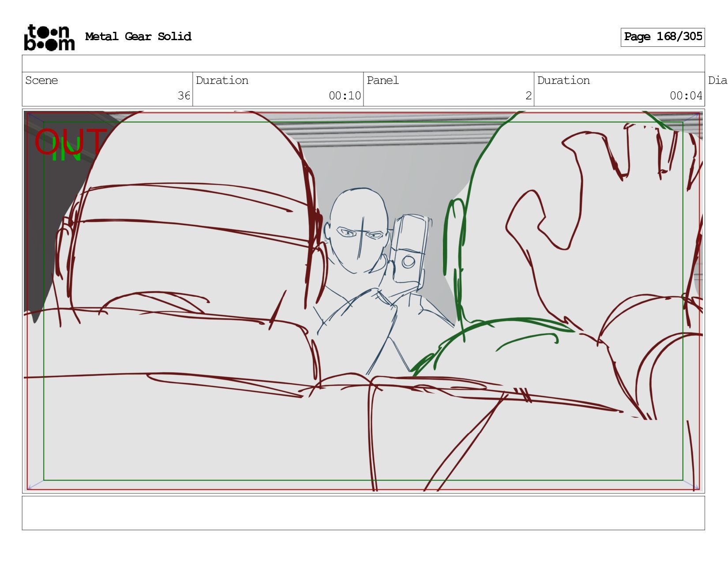This screenshot has height=563, width=728.
Task: Click the 'Panel' header label
Action: tap(383, 80)
